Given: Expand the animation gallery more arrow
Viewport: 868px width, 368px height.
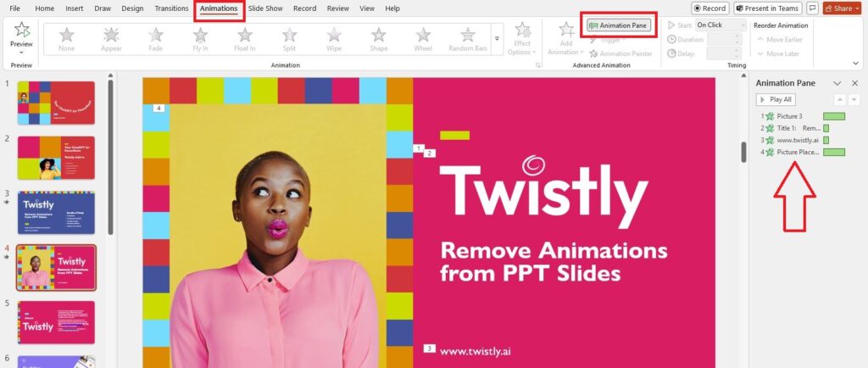Looking at the screenshot, I should click(x=497, y=39).
